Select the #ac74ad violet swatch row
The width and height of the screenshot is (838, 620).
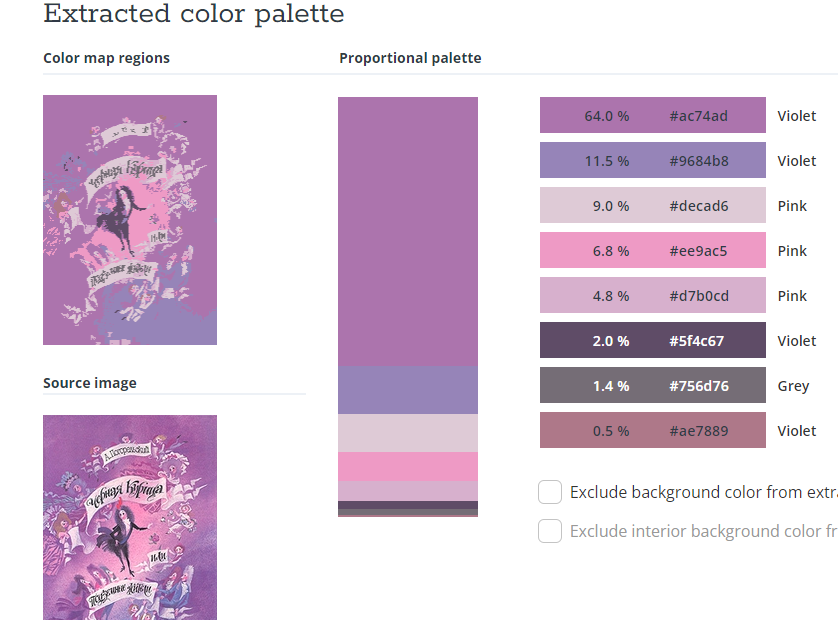(x=653, y=115)
